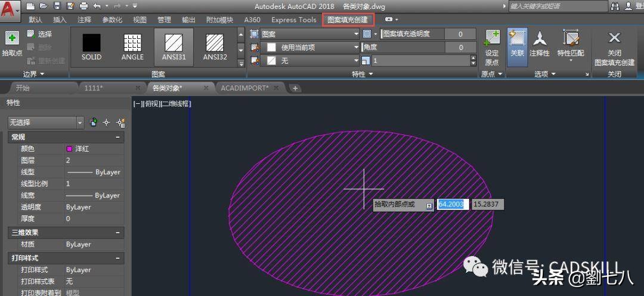The image size is (644, 296).
Task: Click the Plot printer icon
Action: point(83,6)
